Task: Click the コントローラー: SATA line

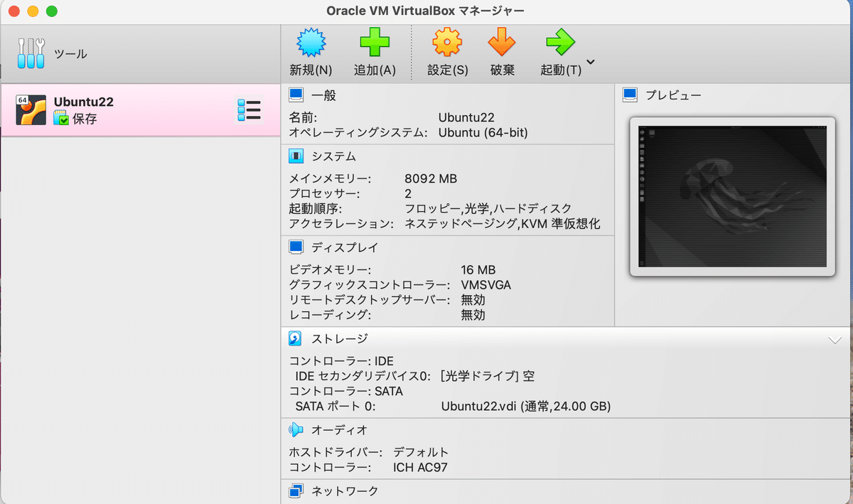Action: click(x=346, y=391)
